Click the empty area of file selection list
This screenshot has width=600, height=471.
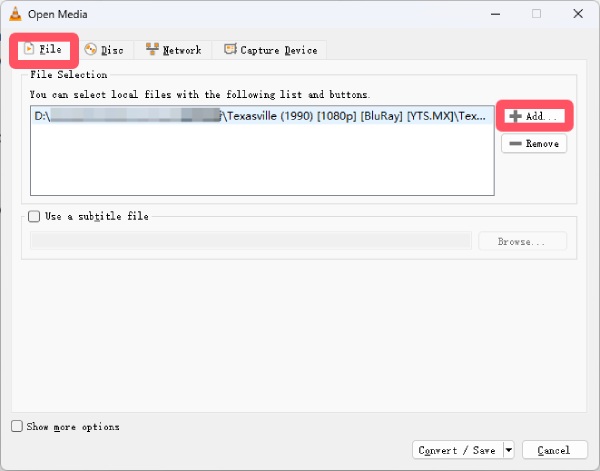(262, 159)
